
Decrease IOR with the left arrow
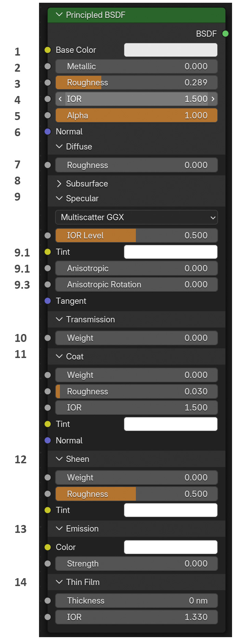click(60, 99)
